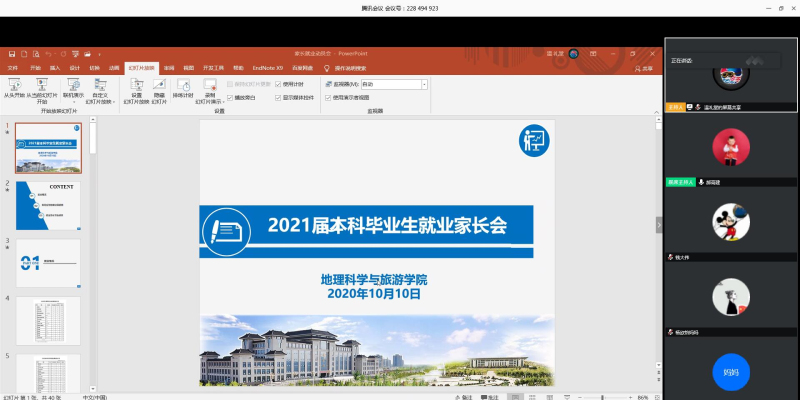Switch to slide sorter view icon
800x400 pixels.
534,396
